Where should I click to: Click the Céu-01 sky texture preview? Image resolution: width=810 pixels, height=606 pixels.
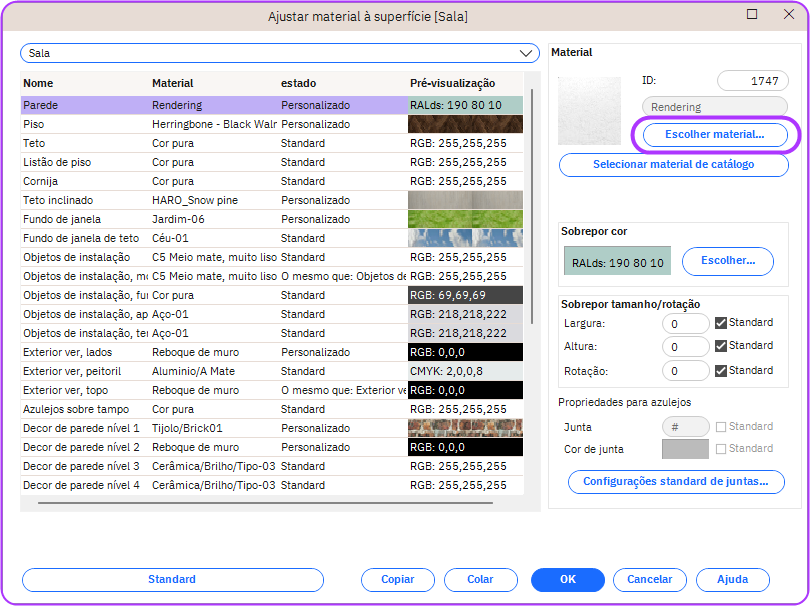pyautogui.click(x=465, y=238)
